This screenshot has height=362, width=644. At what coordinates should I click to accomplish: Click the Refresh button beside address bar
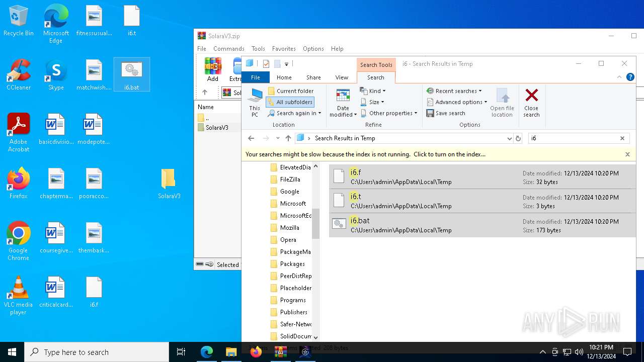coord(518,138)
